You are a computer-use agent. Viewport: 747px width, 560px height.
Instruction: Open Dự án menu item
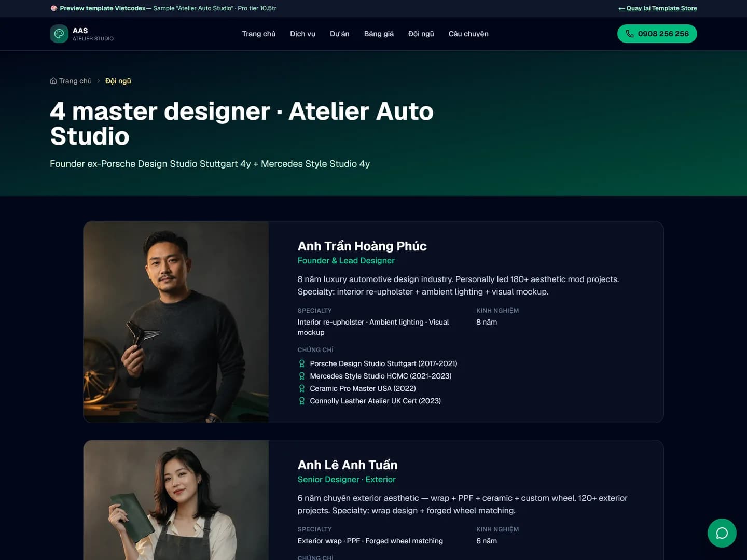point(340,34)
